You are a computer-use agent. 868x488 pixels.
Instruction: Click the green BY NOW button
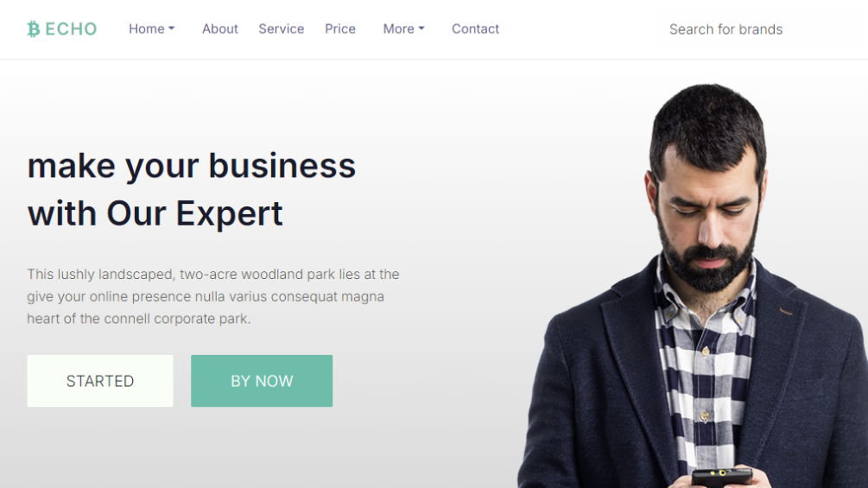pyautogui.click(x=262, y=381)
